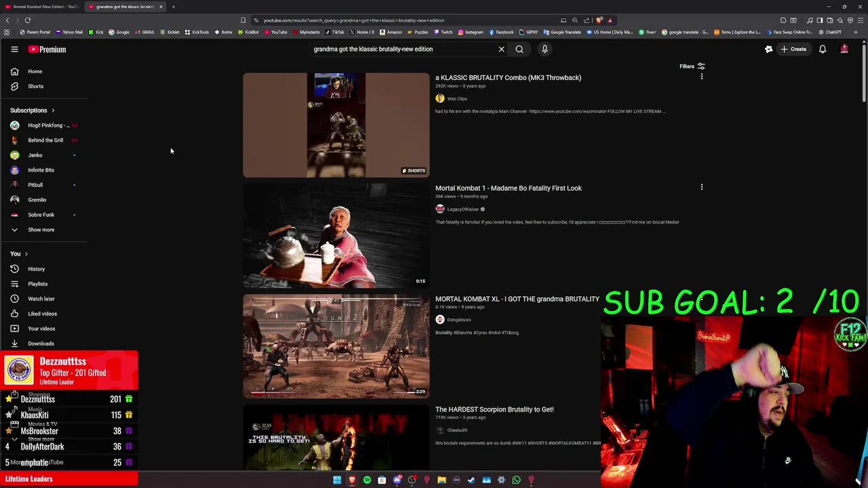This screenshot has height=488, width=868.
Task: Expand the Subscriptions section
Action: point(33,110)
